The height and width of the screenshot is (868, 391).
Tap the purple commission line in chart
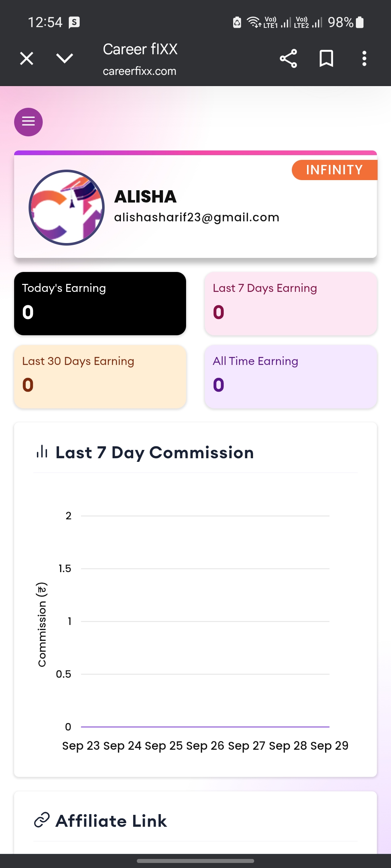pyautogui.click(x=205, y=727)
